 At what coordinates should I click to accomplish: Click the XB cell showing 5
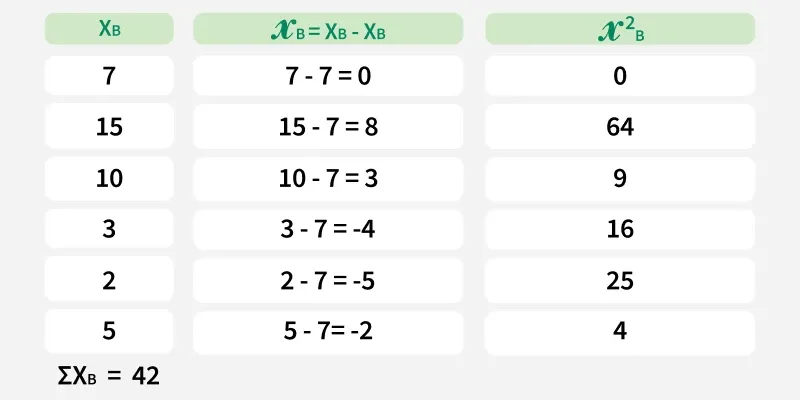tap(109, 331)
